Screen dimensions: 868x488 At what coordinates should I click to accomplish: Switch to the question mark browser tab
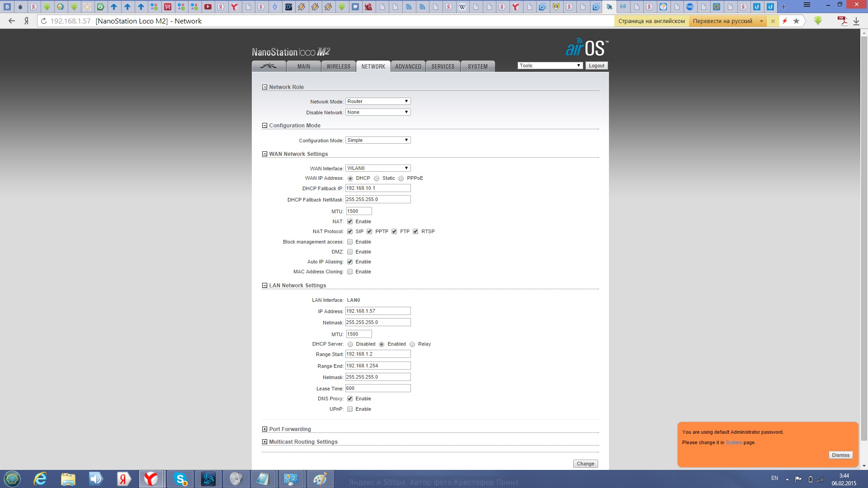coord(663,7)
